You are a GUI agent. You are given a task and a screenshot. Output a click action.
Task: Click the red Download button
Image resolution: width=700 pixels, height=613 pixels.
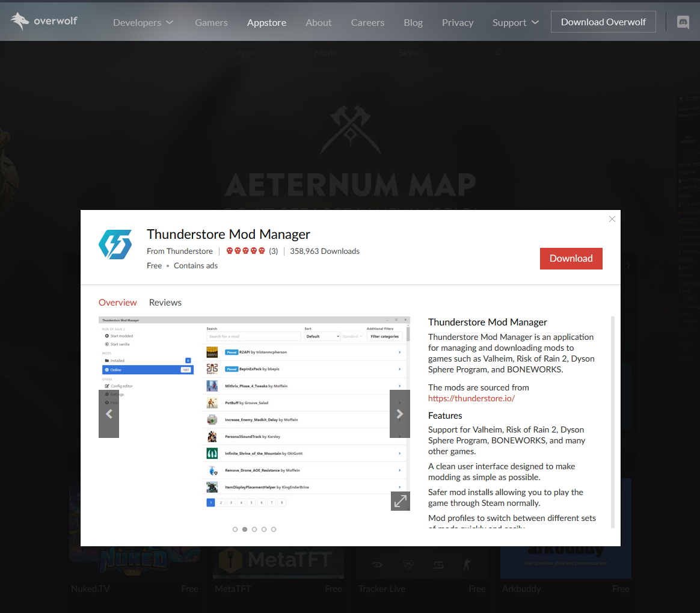pyautogui.click(x=571, y=259)
